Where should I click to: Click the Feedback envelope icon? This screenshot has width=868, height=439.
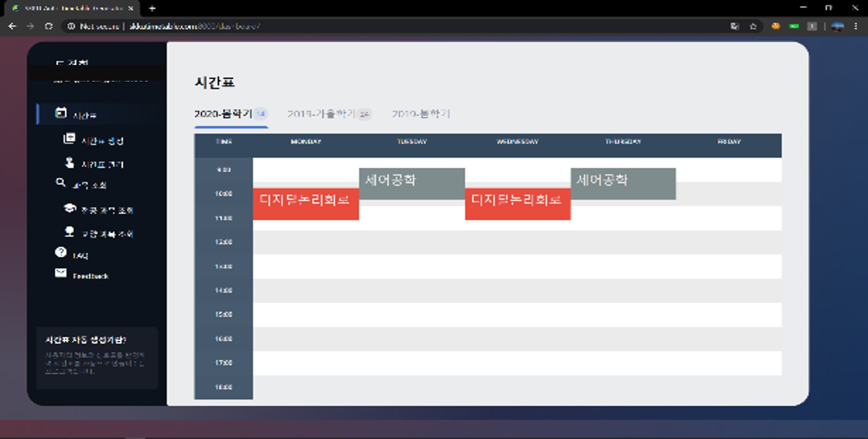click(61, 273)
